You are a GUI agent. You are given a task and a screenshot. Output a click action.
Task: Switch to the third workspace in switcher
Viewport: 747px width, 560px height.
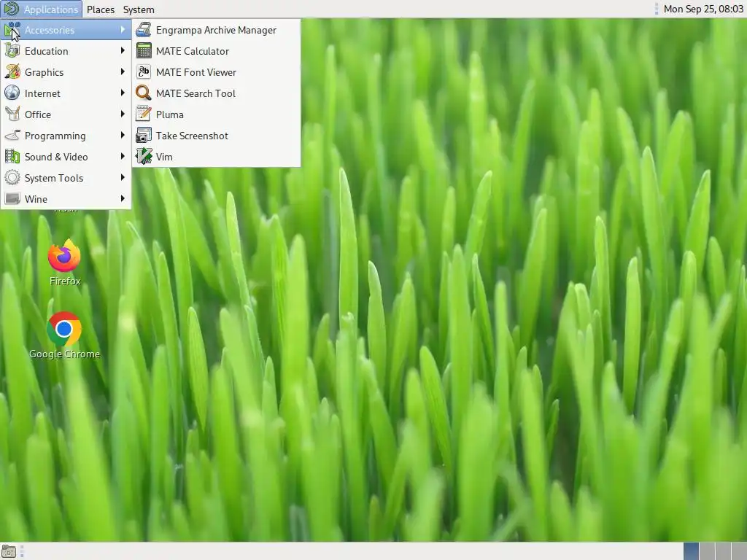[723, 551]
